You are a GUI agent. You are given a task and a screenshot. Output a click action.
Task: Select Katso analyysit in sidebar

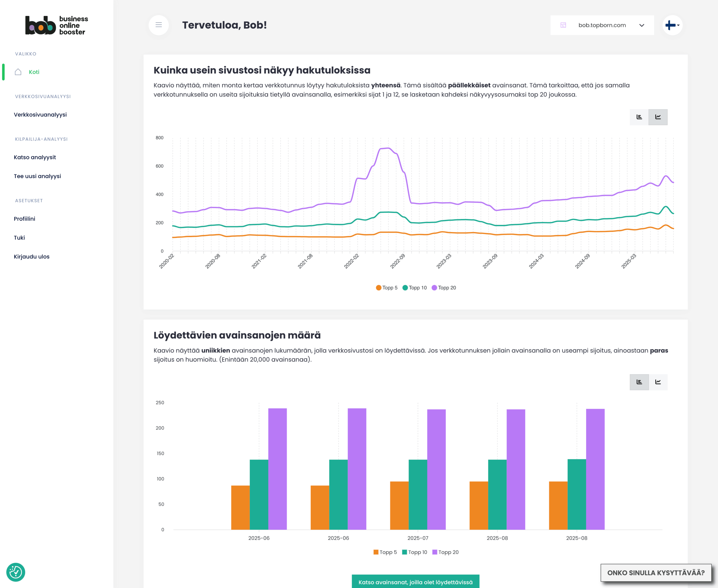pyautogui.click(x=35, y=157)
